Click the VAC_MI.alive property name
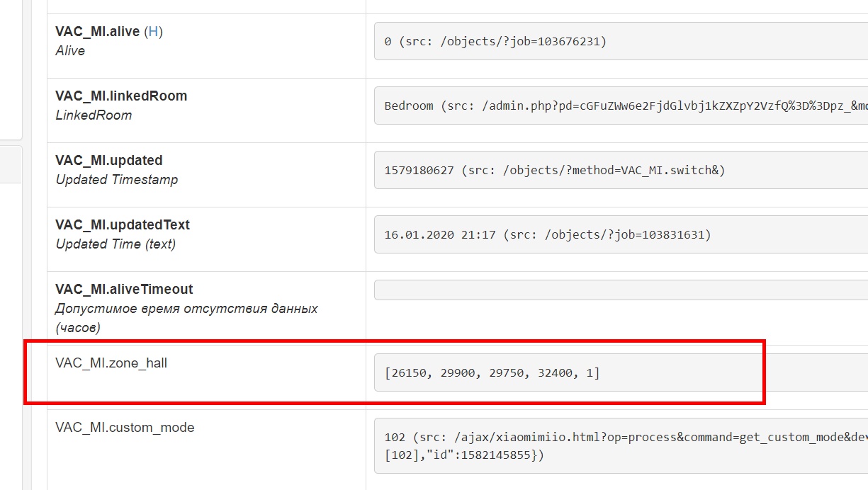The image size is (868, 490). [x=97, y=32]
